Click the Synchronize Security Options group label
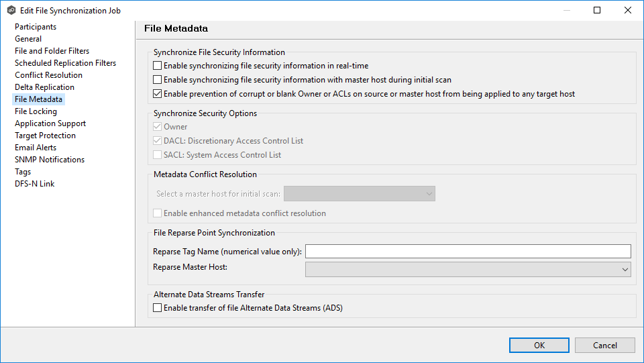644x363 pixels. [x=205, y=113]
